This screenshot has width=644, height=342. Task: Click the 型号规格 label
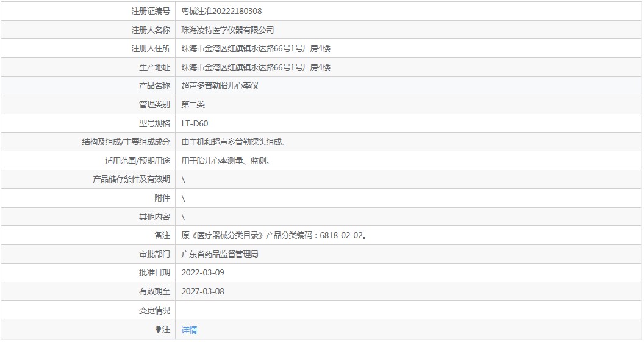pyautogui.click(x=154, y=123)
